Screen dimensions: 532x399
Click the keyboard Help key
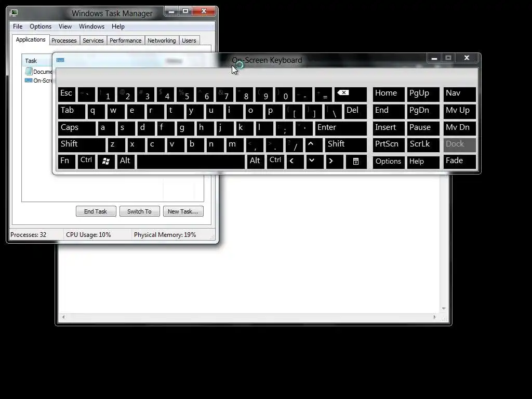coord(423,162)
